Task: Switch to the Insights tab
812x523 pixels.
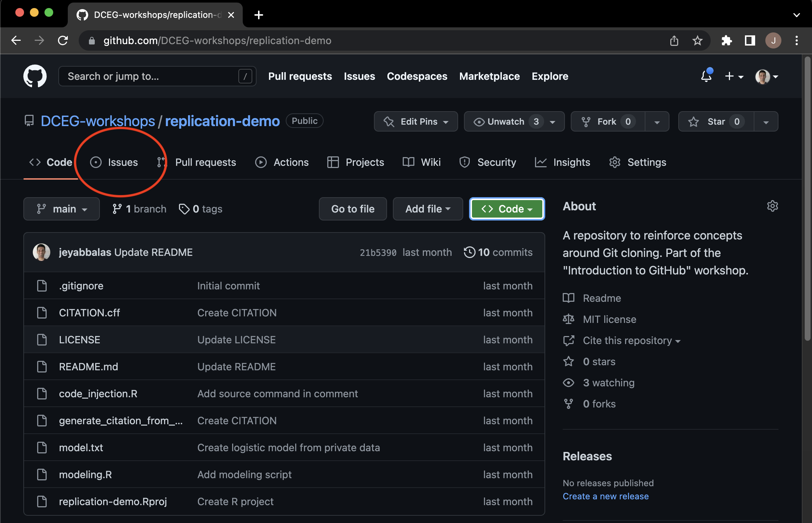Action: point(563,162)
